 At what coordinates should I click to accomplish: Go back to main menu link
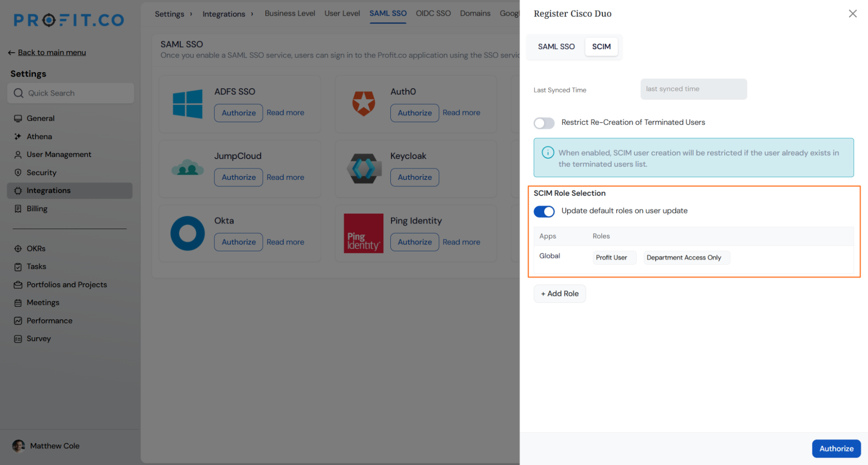[x=52, y=53]
